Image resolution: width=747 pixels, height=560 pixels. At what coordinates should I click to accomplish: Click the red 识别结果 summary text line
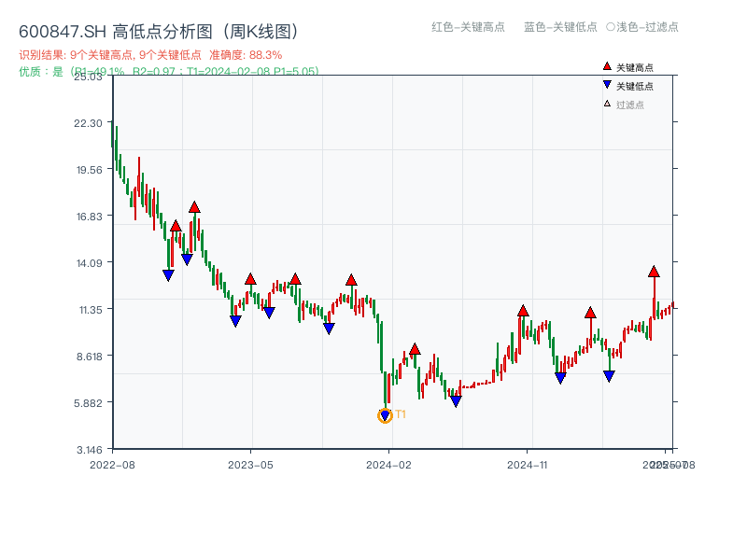coord(150,55)
